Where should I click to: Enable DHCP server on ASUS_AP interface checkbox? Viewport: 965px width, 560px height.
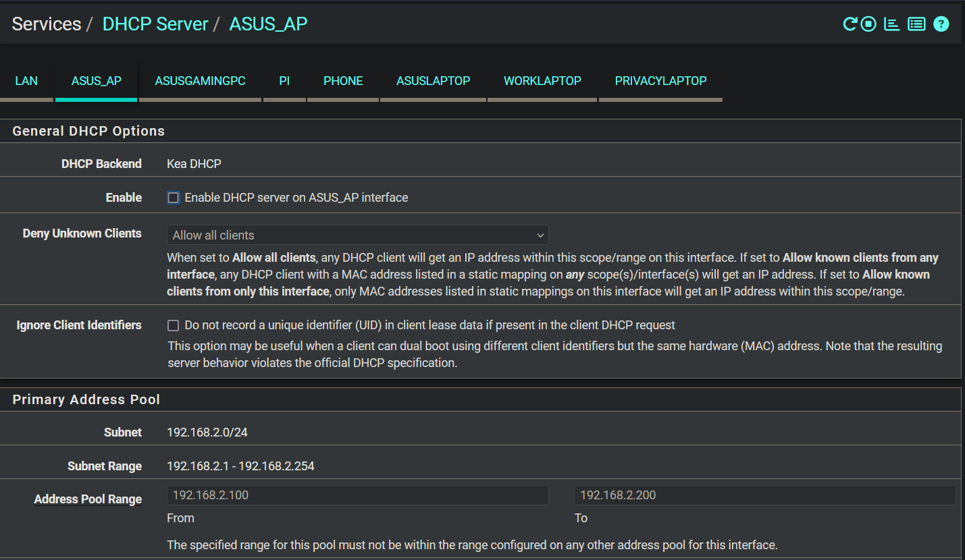[174, 198]
